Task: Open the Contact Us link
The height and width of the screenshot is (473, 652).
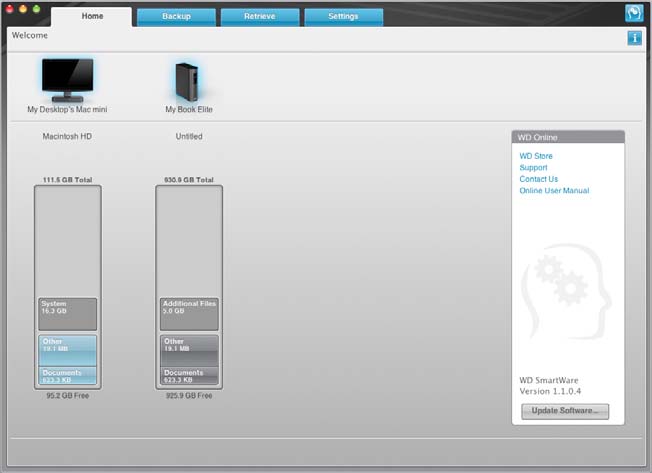Action: coord(538,179)
